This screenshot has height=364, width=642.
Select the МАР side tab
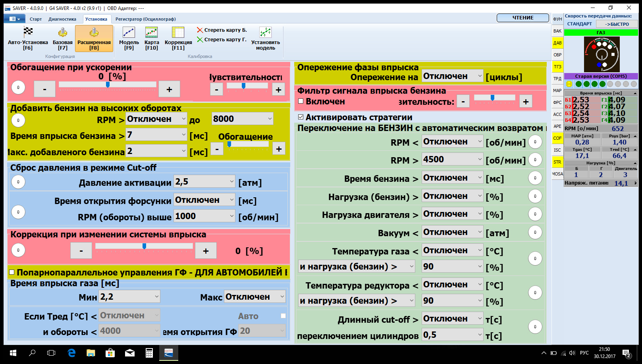557,91
